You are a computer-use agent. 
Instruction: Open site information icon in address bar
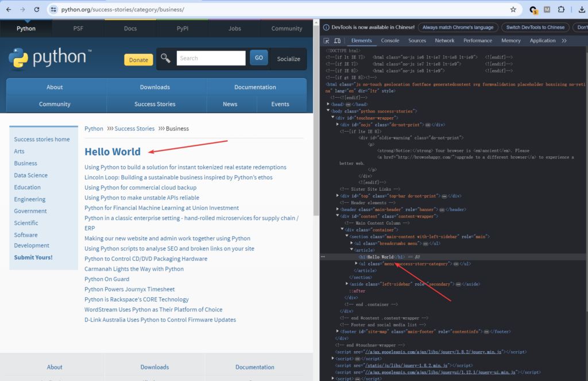pyautogui.click(x=53, y=10)
